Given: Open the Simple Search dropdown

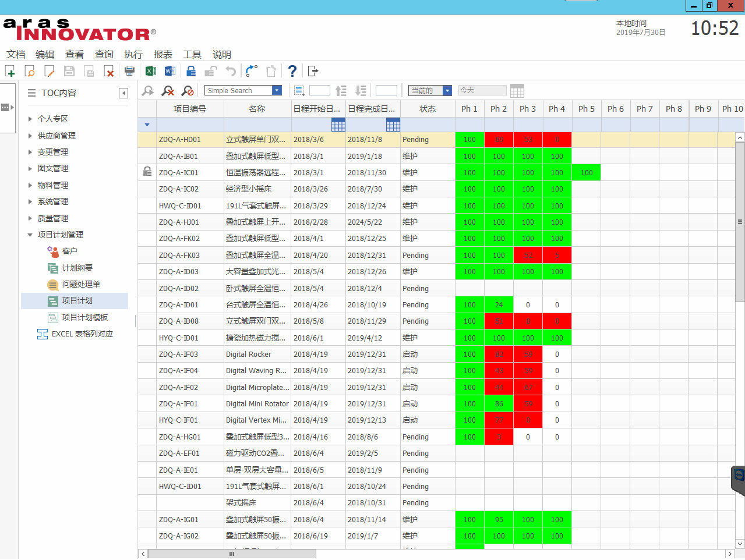Looking at the screenshot, I should (x=277, y=91).
